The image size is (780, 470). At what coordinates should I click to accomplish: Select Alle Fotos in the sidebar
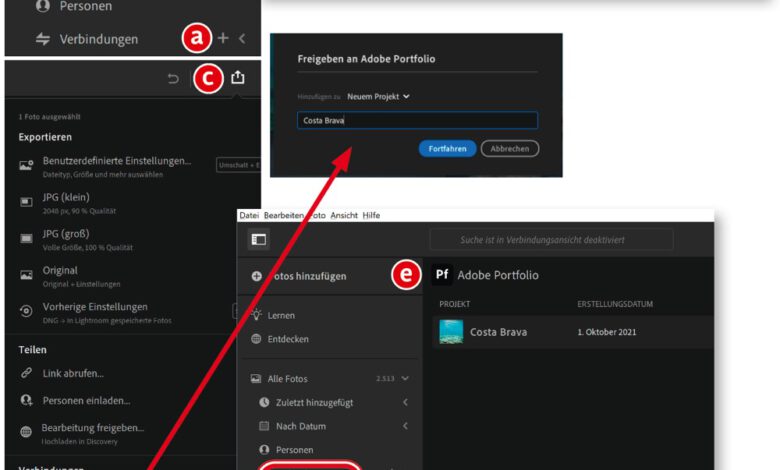288,379
